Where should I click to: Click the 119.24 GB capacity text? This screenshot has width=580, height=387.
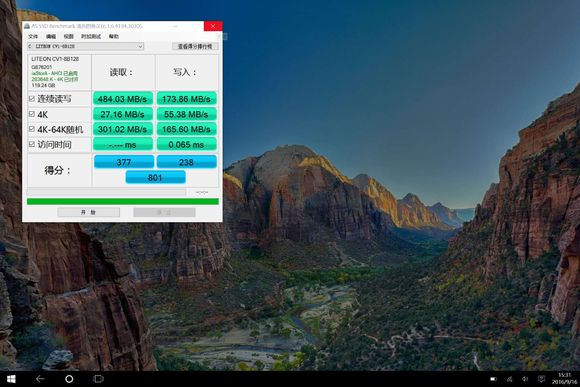[43, 85]
